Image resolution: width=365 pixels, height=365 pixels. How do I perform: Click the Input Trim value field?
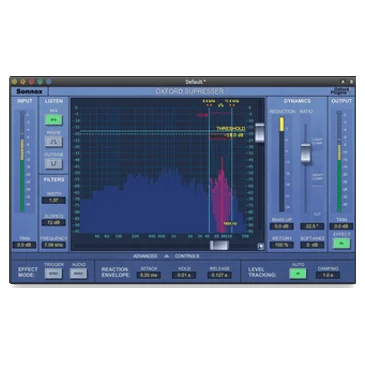tap(24, 245)
